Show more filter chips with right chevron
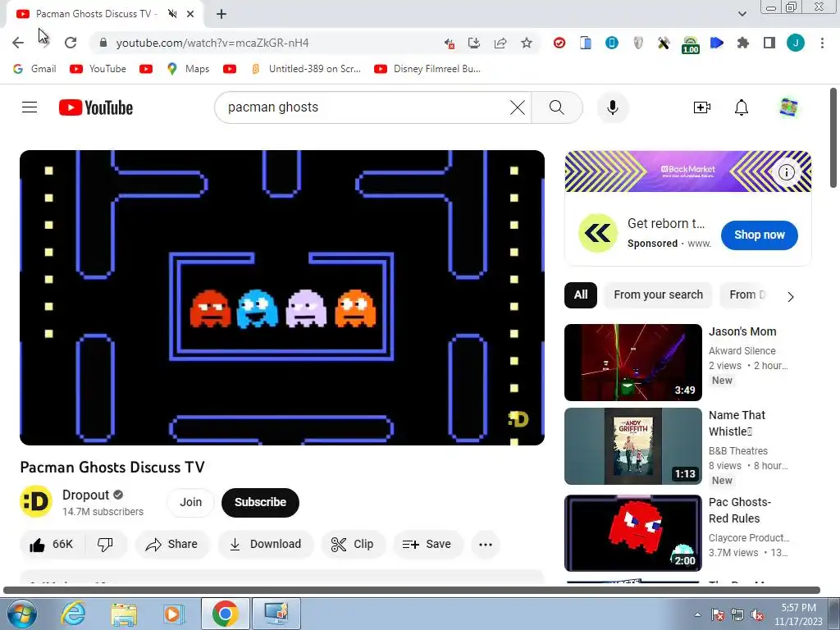 (791, 296)
